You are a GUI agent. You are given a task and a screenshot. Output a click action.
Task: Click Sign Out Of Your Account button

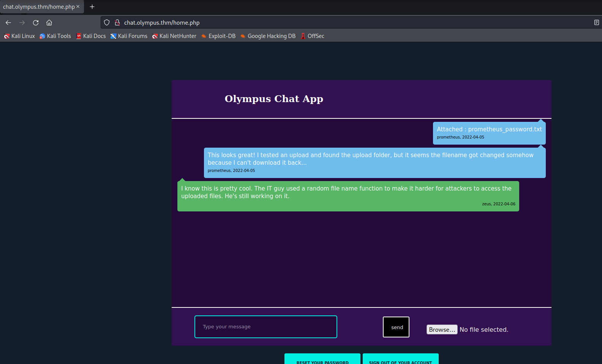click(401, 359)
